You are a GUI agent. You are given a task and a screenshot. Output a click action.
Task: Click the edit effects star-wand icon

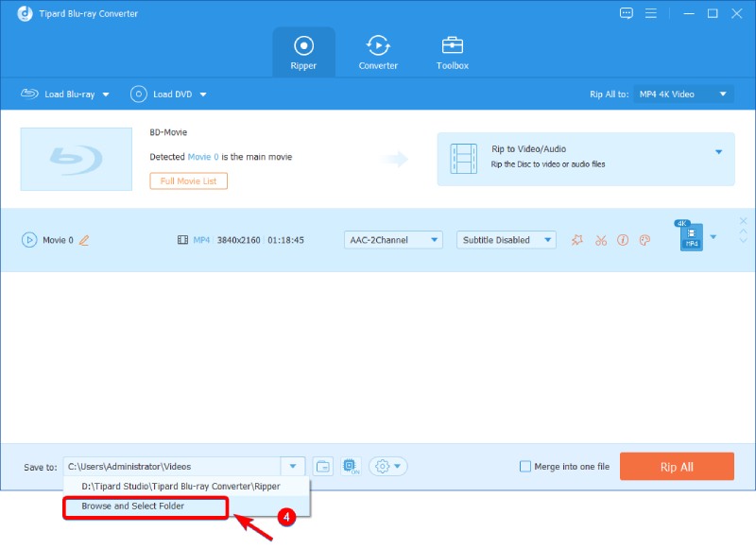point(577,240)
